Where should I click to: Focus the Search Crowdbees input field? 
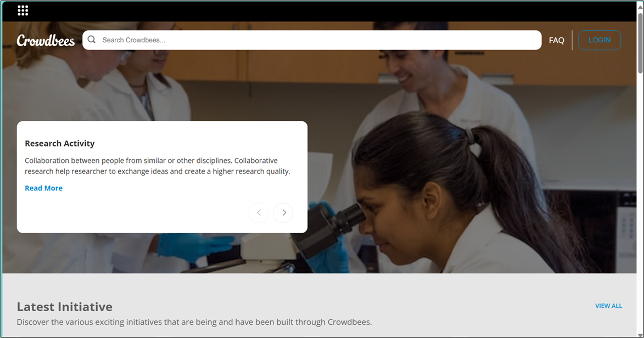point(312,40)
